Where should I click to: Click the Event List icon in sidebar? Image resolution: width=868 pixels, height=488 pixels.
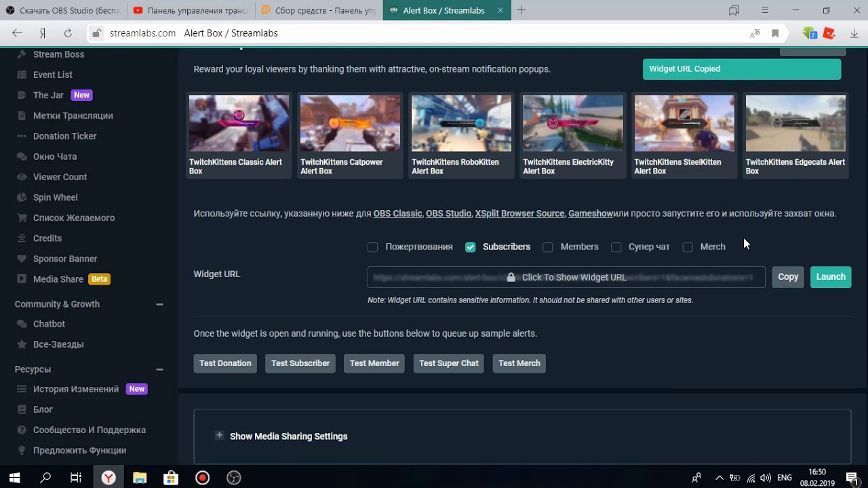pos(20,75)
